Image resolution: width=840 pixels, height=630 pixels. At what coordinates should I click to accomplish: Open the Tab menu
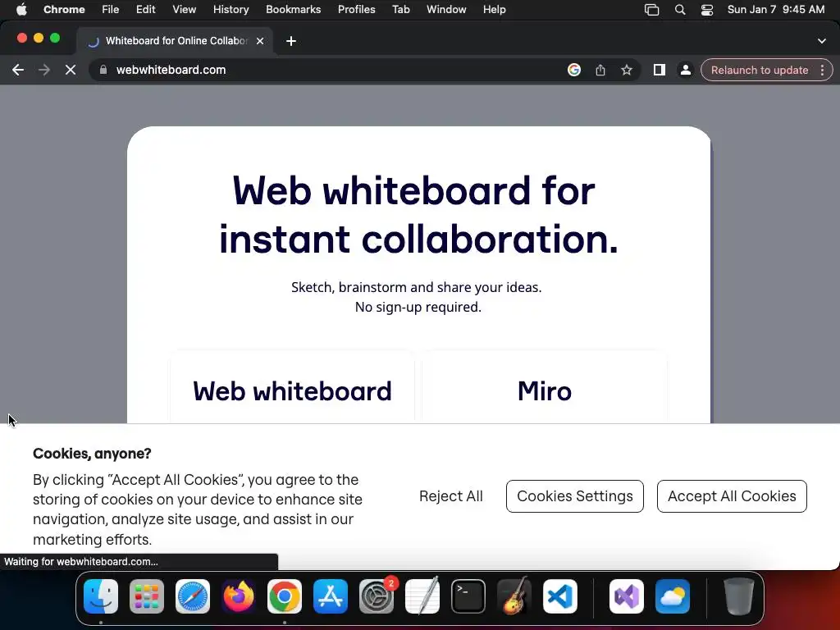pyautogui.click(x=400, y=9)
